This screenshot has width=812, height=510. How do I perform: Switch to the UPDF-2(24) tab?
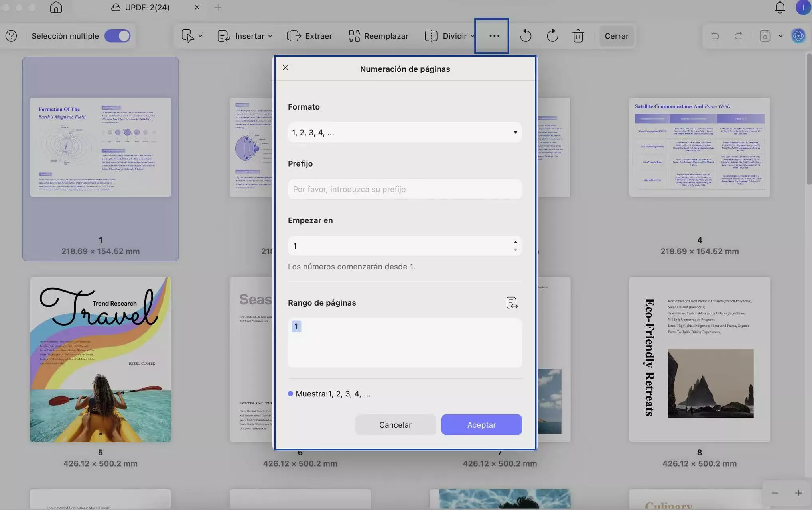pos(147,8)
